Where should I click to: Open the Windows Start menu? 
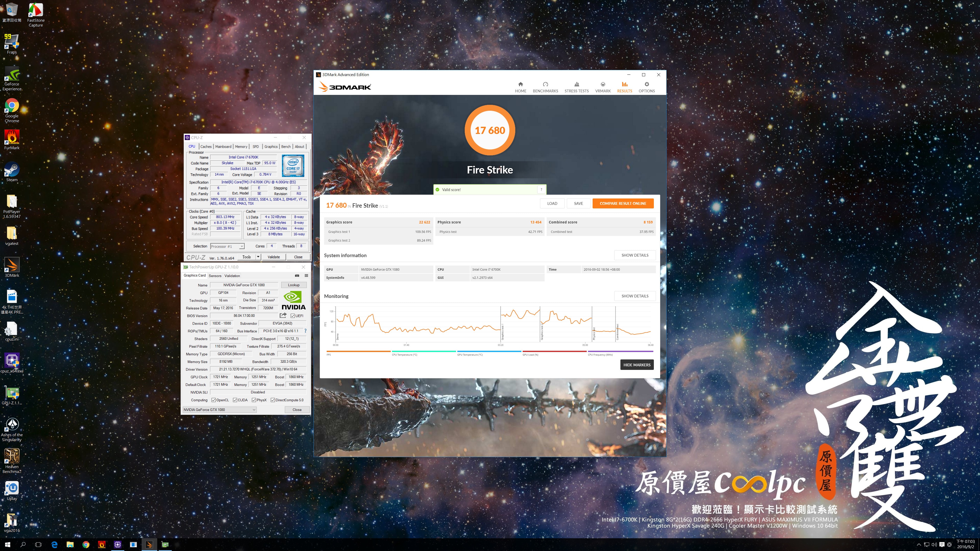pos(8,545)
